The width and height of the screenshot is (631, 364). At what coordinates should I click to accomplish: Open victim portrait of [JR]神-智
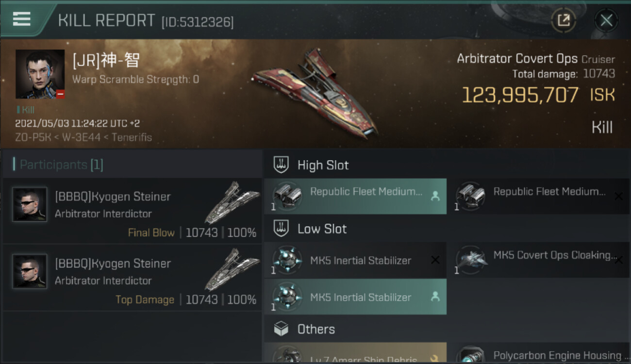point(40,74)
